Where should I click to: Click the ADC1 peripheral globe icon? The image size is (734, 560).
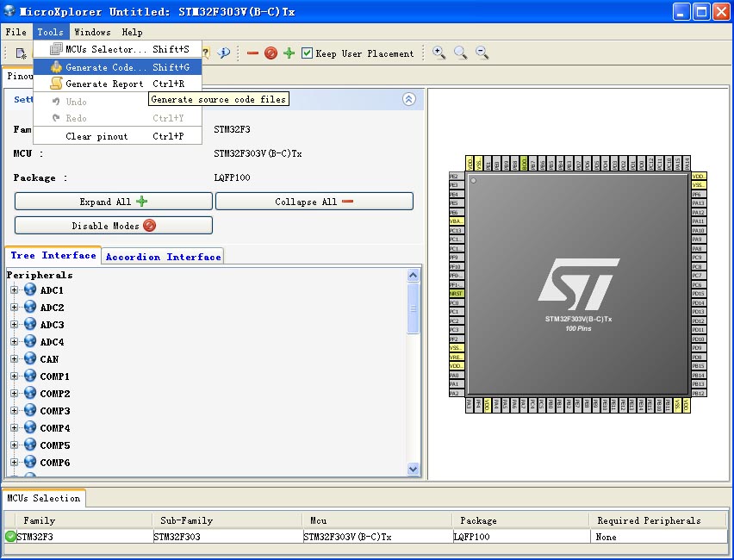[x=30, y=289]
